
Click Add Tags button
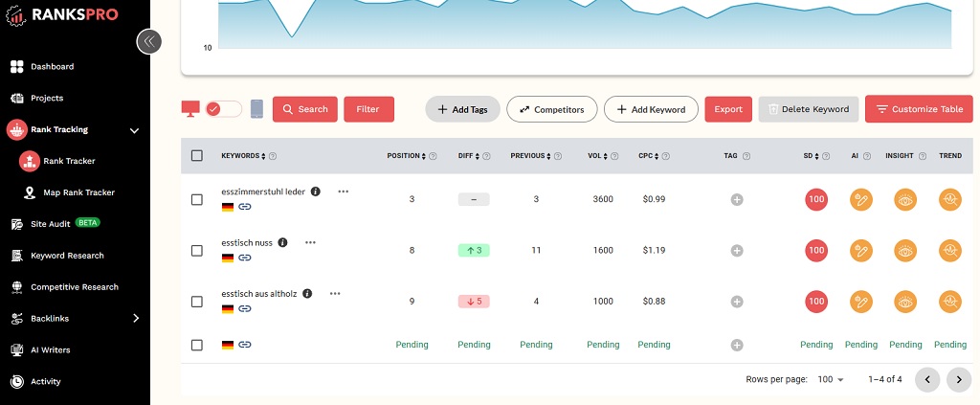(x=462, y=109)
